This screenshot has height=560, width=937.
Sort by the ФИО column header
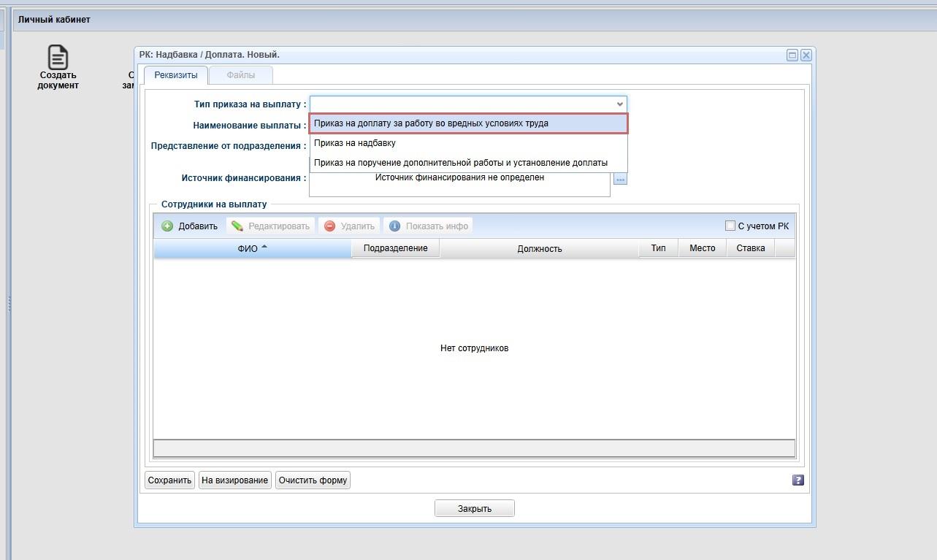tap(253, 249)
